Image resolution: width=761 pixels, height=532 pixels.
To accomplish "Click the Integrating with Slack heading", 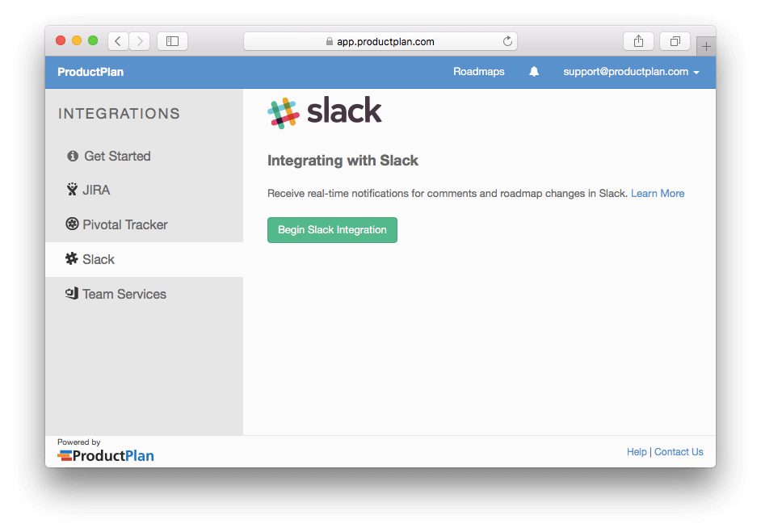I will tap(343, 161).
